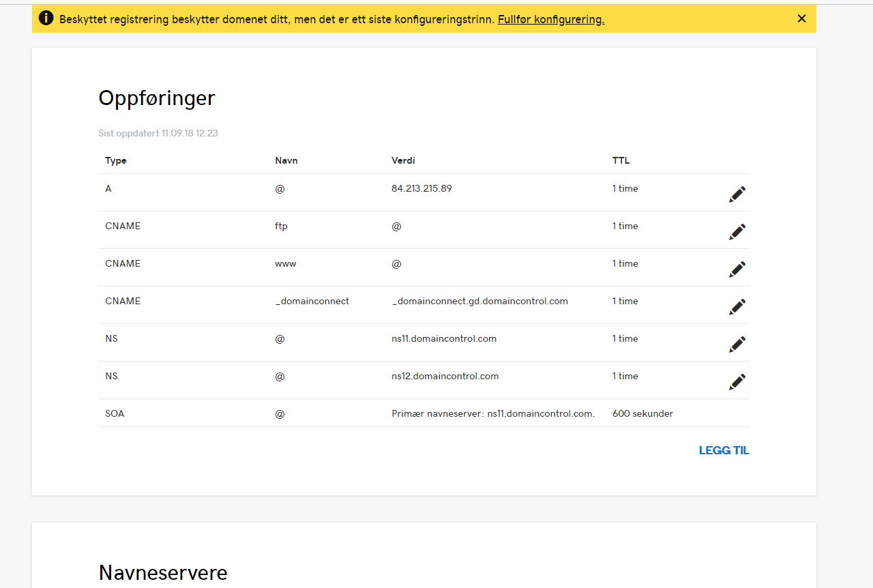Edit the _domainconnect CNAME record

pyautogui.click(x=737, y=307)
